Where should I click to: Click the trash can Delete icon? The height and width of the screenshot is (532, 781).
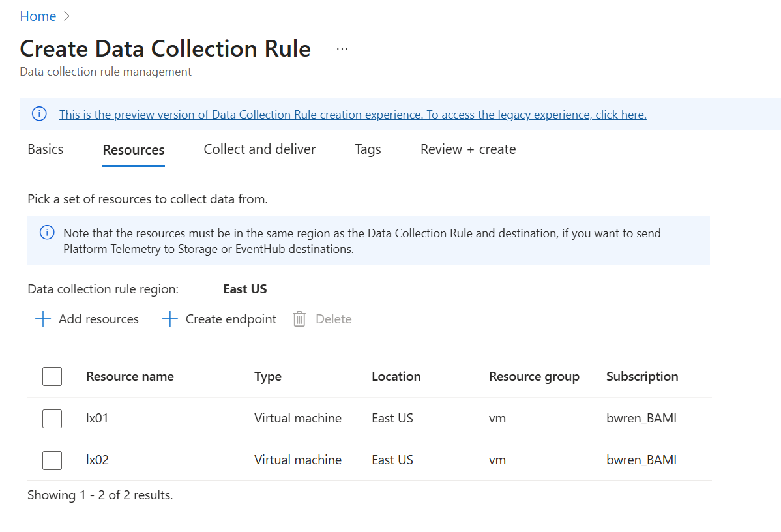pyautogui.click(x=299, y=319)
